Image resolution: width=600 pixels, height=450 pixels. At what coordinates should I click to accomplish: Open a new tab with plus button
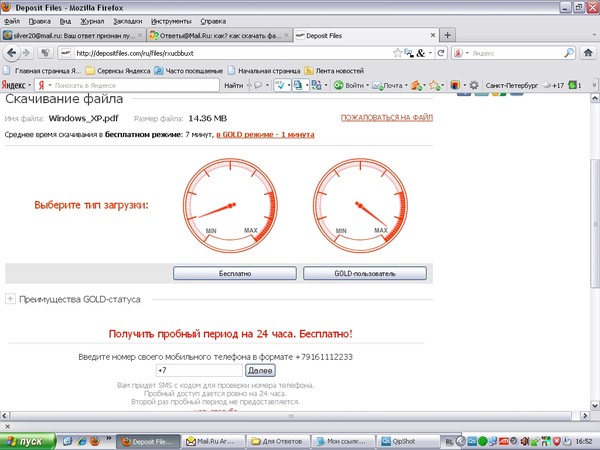pos(447,35)
